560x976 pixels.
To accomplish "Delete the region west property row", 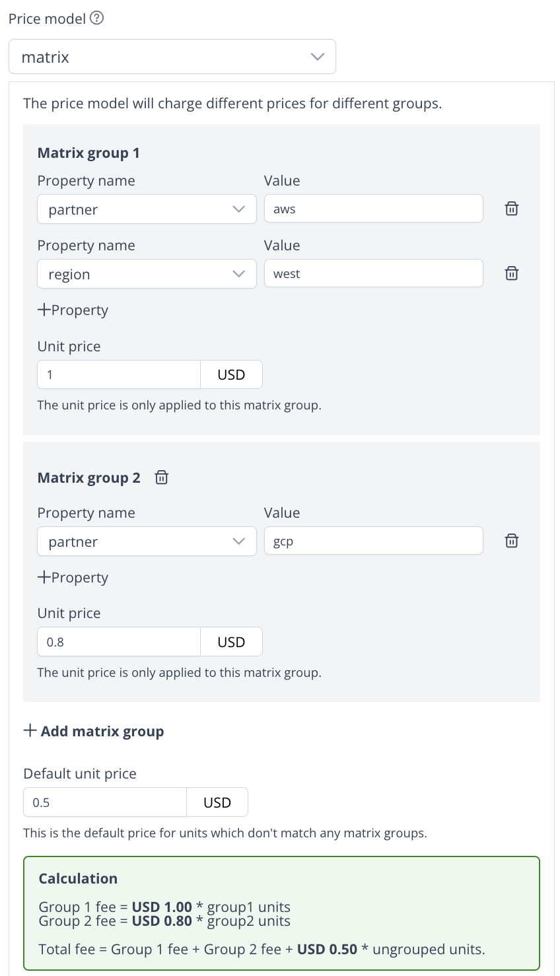I will tap(511, 273).
